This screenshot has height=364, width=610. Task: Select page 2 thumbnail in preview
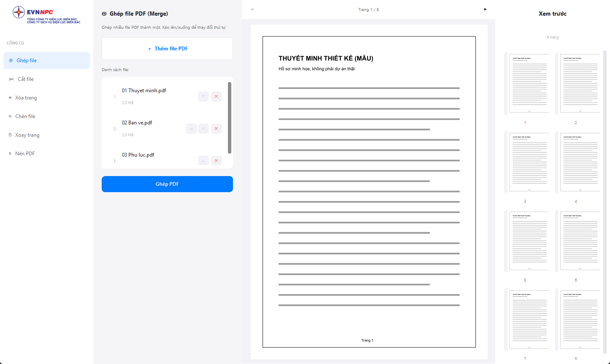577,83
